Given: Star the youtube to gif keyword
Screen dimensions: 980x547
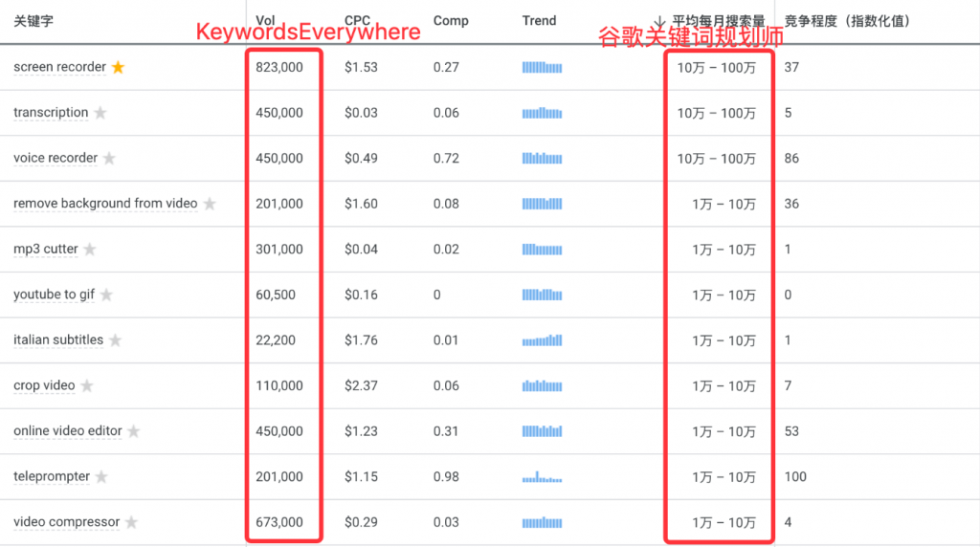Looking at the screenshot, I should click(x=106, y=295).
